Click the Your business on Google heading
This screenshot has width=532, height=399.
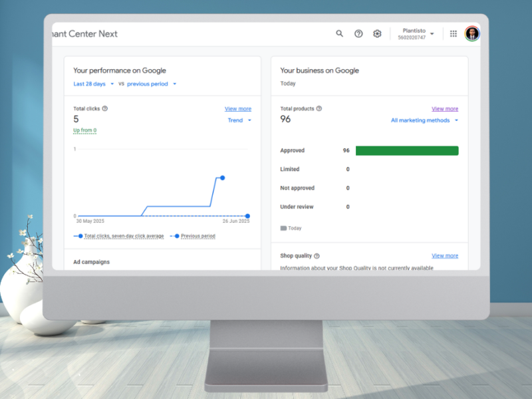point(319,70)
